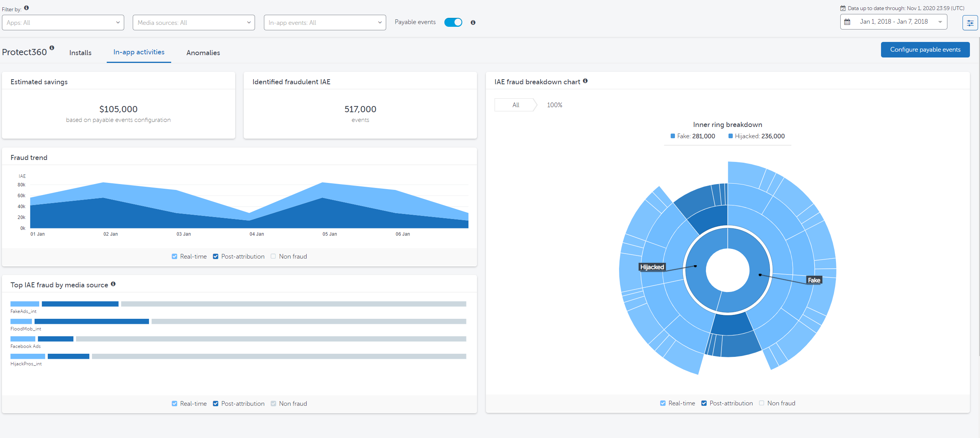The image size is (980, 438).
Task: Click the 05 Jan axis label
Action: click(330, 234)
